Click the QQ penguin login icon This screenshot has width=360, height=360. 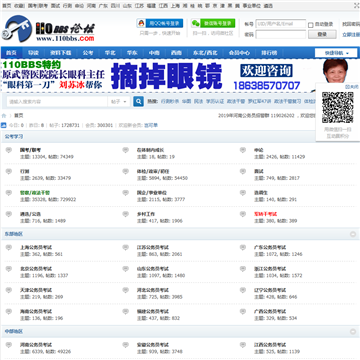(x=141, y=23)
